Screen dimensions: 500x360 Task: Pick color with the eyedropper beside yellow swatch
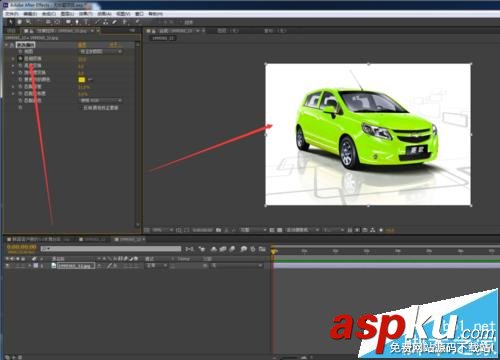[90, 80]
